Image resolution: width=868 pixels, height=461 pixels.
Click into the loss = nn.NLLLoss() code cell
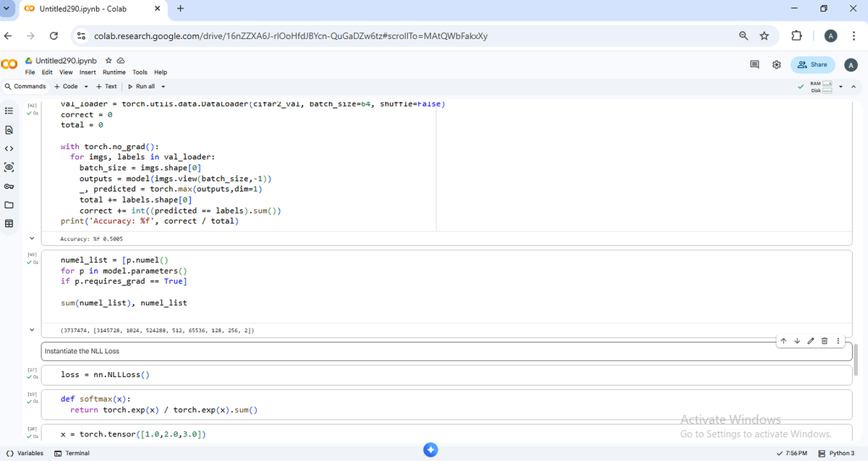[x=447, y=375]
